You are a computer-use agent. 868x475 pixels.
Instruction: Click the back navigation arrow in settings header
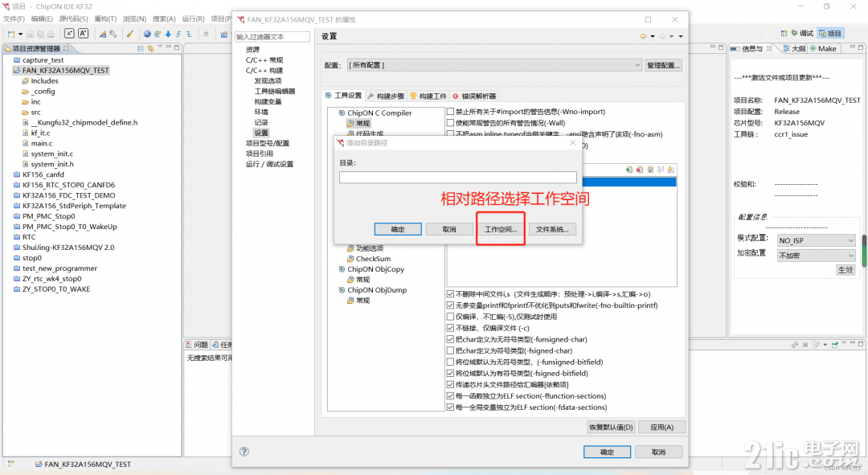click(x=643, y=36)
